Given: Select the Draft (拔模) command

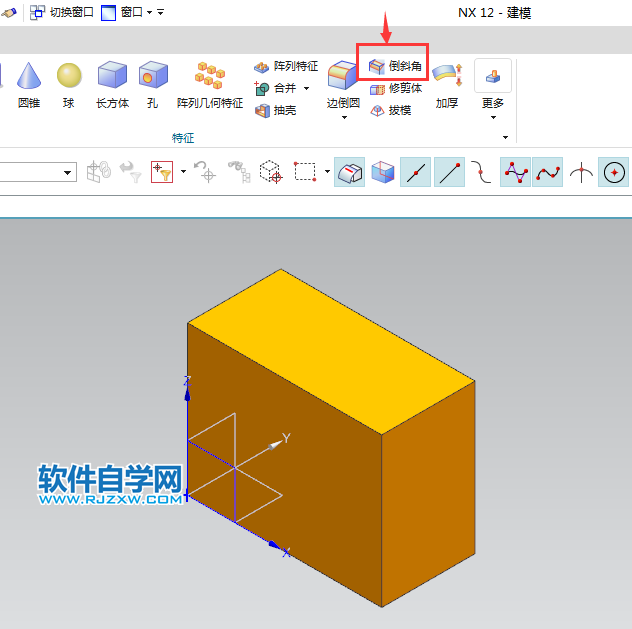Looking at the screenshot, I should (x=391, y=110).
